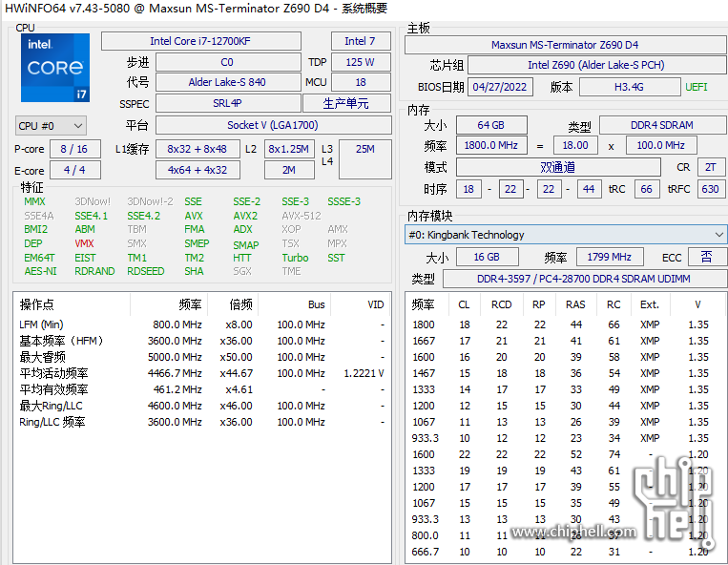Click the AES-NI feature flag

tap(40, 271)
